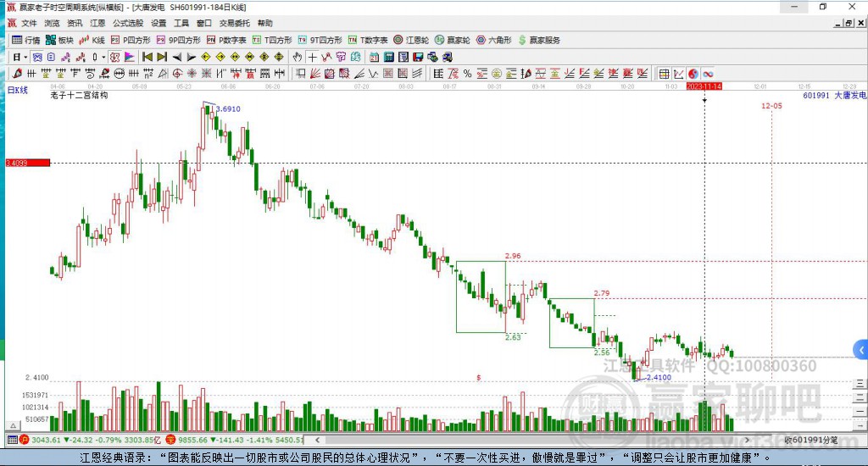Click the calendar date icon
Image resolution: width=868 pixels, height=466 pixels.
click(x=374, y=57)
